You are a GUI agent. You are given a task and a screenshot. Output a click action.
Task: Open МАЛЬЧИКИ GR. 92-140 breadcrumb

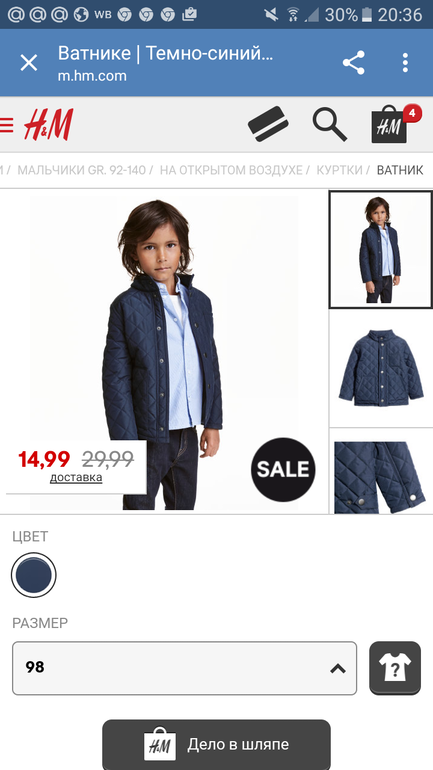[81, 170]
